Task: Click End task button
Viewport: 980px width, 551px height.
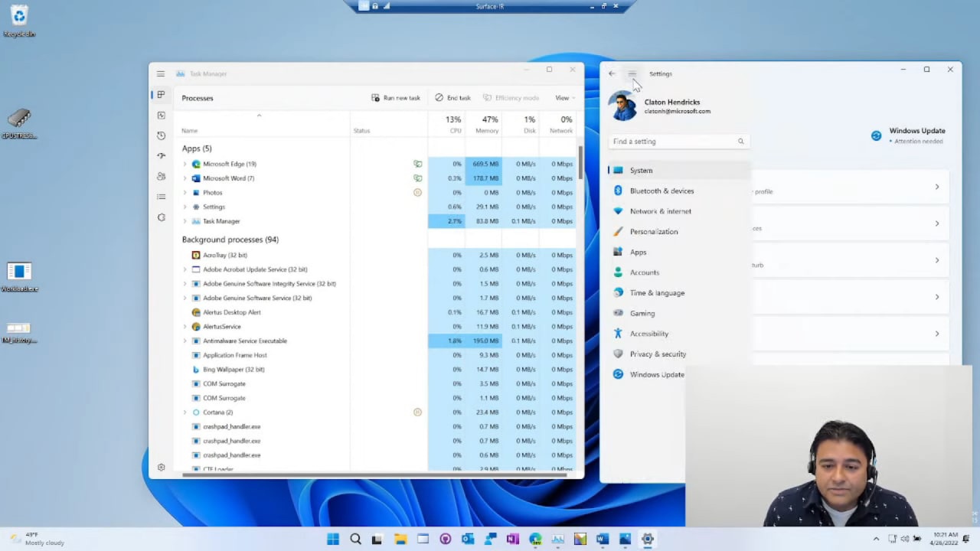Action: point(452,98)
